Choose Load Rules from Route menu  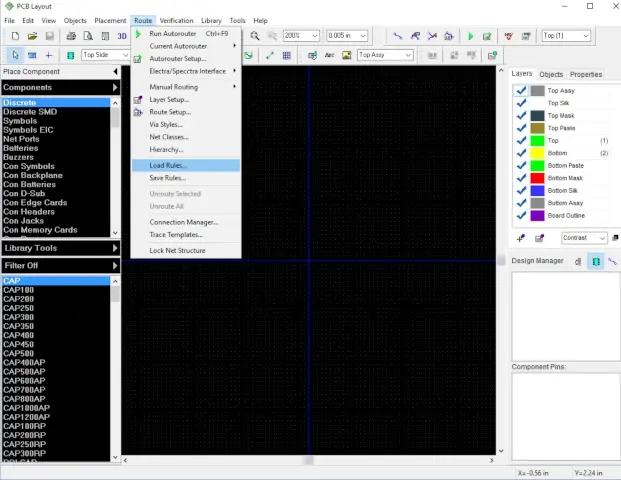[x=168, y=165]
